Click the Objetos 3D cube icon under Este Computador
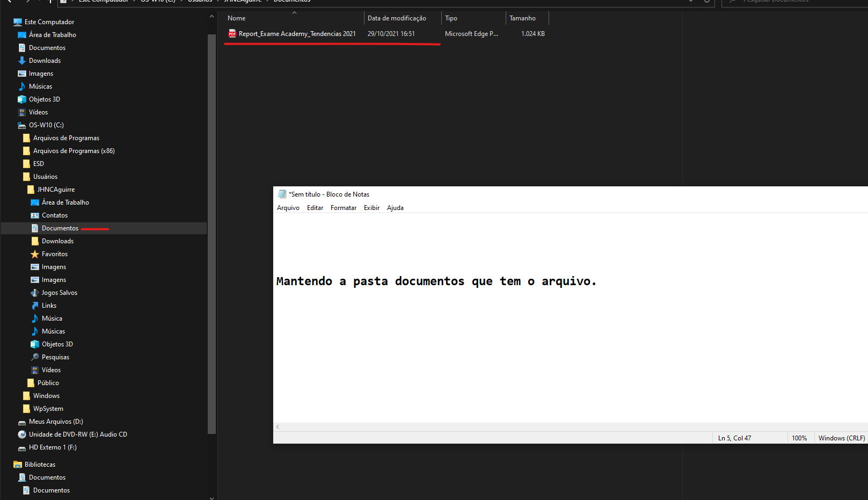Image resolution: width=868 pixels, height=500 pixels. coord(22,99)
